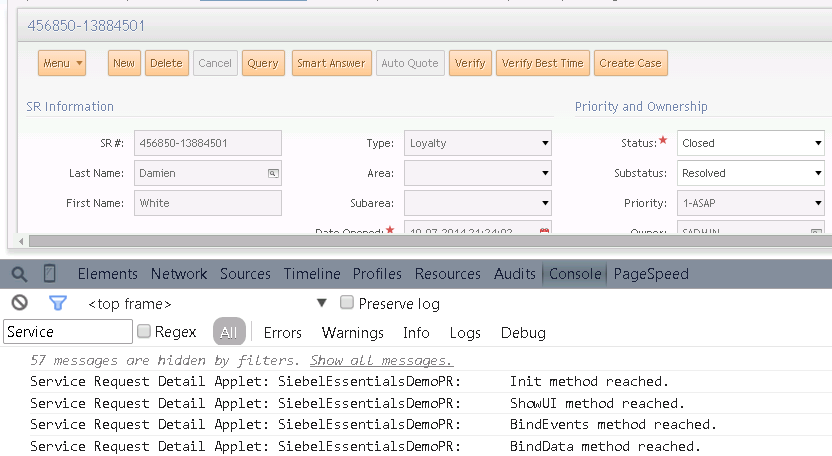
Task: Tick the Regex filter checkbox
Action: [x=144, y=331]
